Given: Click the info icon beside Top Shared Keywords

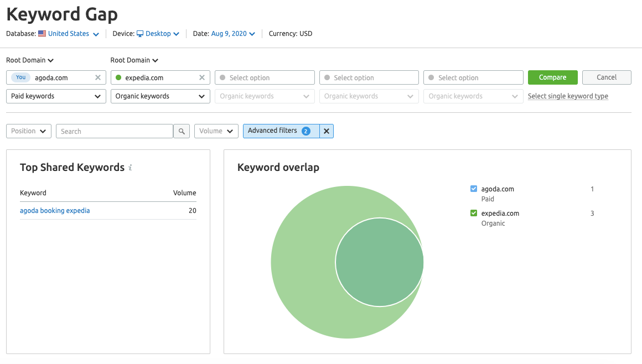Looking at the screenshot, I should click(x=130, y=168).
